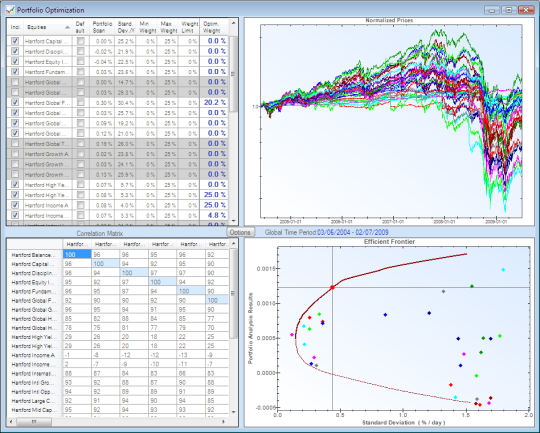Click the Incl. column header
540x433 pixels.
(x=15, y=27)
